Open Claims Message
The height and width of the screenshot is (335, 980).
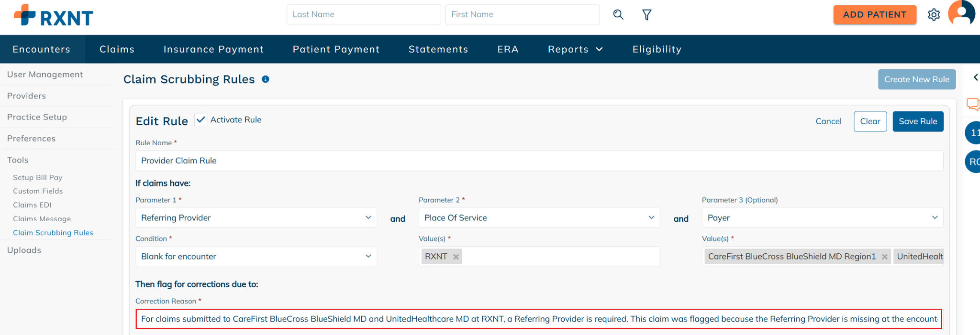(42, 219)
